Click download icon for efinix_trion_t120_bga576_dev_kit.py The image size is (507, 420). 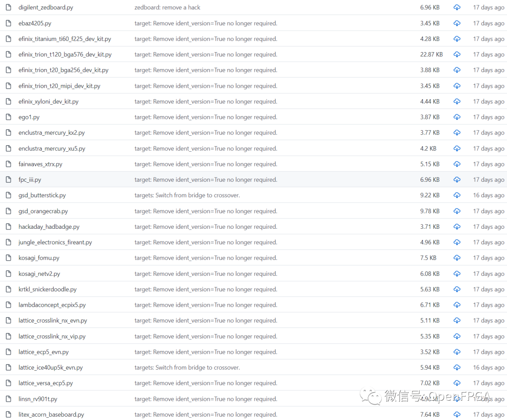pyautogui.click(x=457, y=54)
